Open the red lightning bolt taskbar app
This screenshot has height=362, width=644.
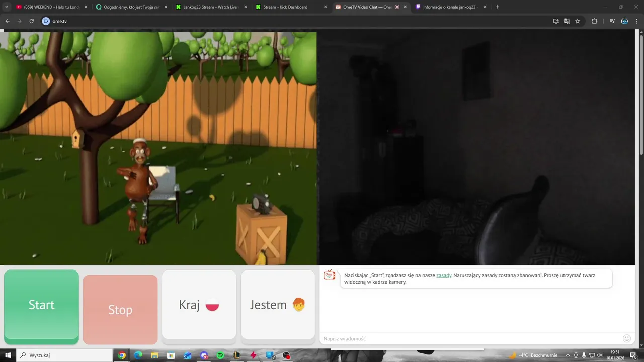pyautogui.click(x=253, y=355)
